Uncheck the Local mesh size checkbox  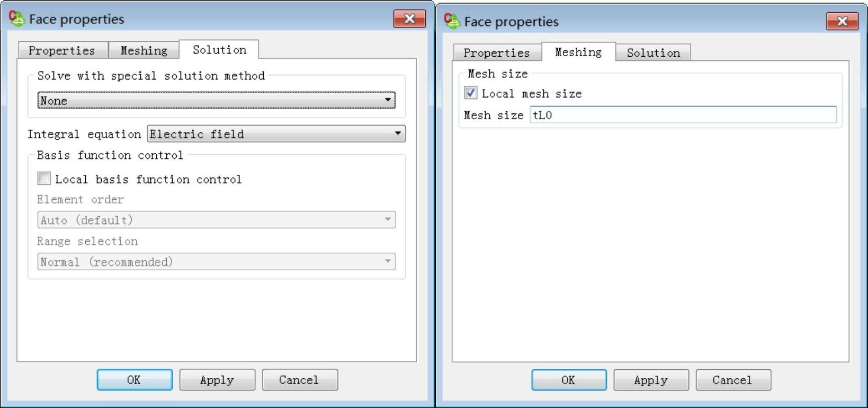click(470, 93)
